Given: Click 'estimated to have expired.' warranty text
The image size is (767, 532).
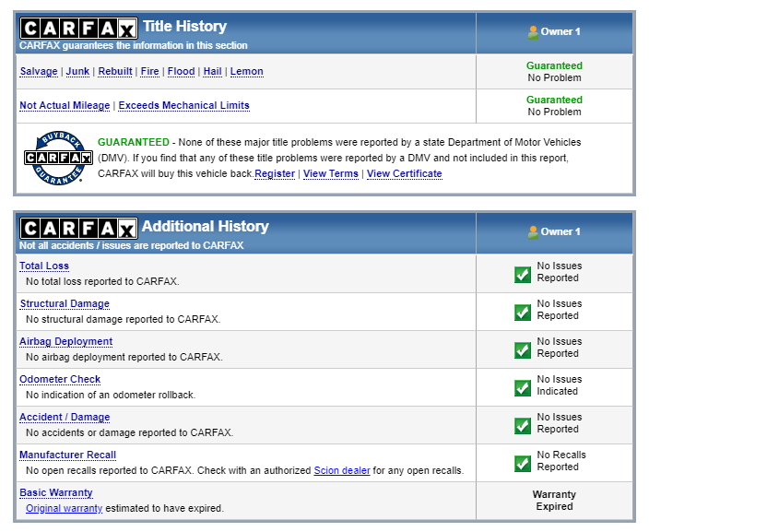Looking at the screenshot, I should [x=164, y=509].
